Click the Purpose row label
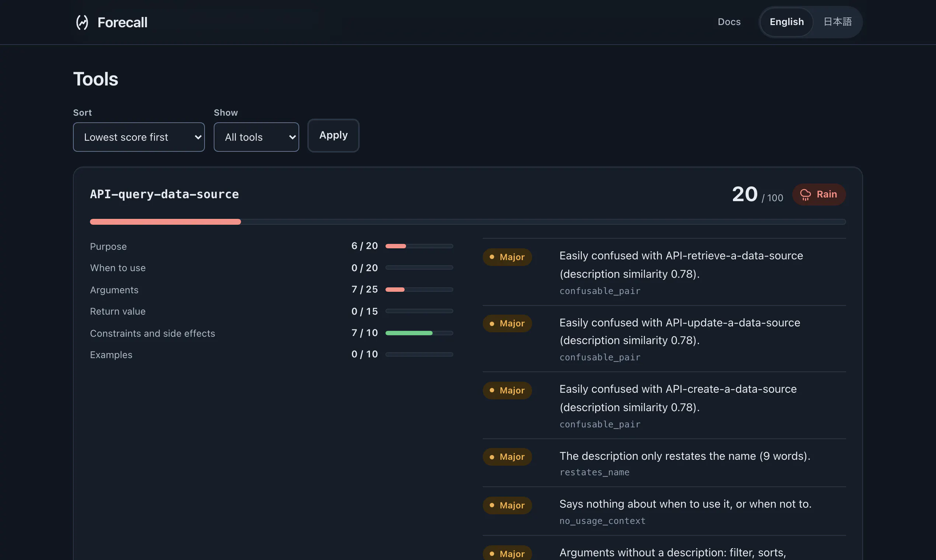The width and height of the screenshot is (936, 560). [x=108, y=246]
